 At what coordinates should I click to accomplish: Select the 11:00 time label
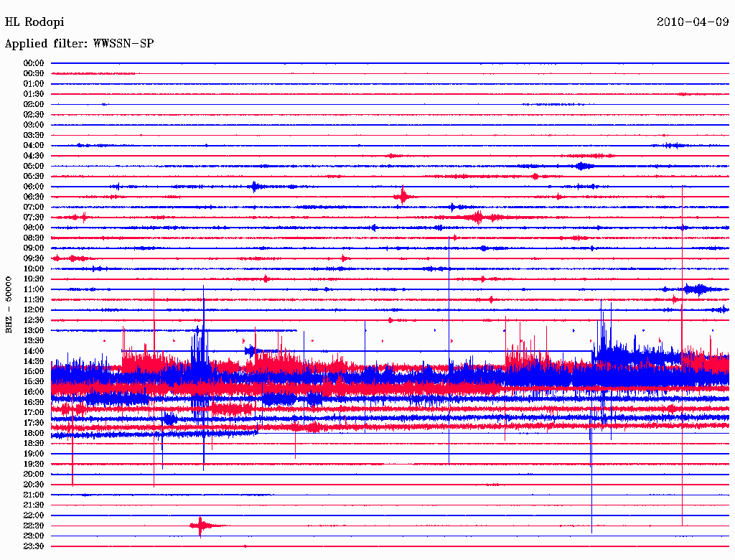34,289
